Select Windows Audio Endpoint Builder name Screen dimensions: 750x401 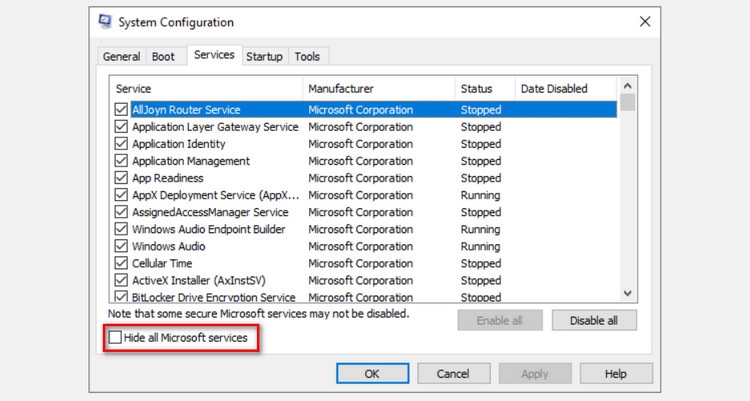209,229
